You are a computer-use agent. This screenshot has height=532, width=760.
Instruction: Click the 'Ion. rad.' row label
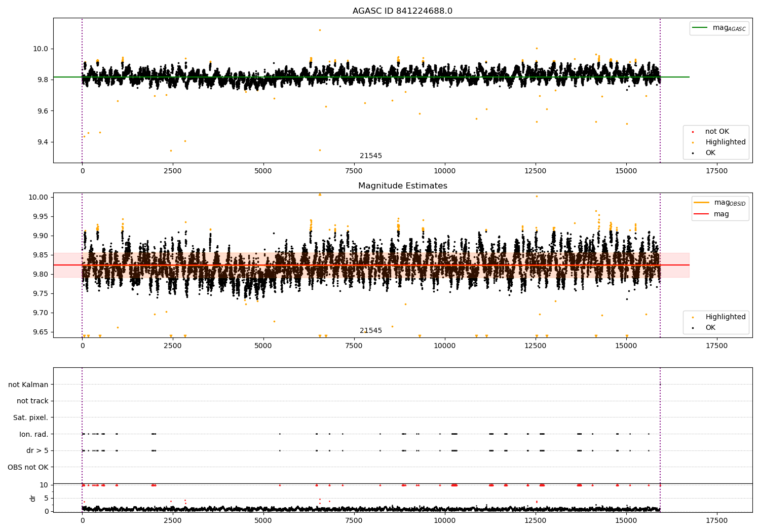pyautogui.click(x=34, y=434)
